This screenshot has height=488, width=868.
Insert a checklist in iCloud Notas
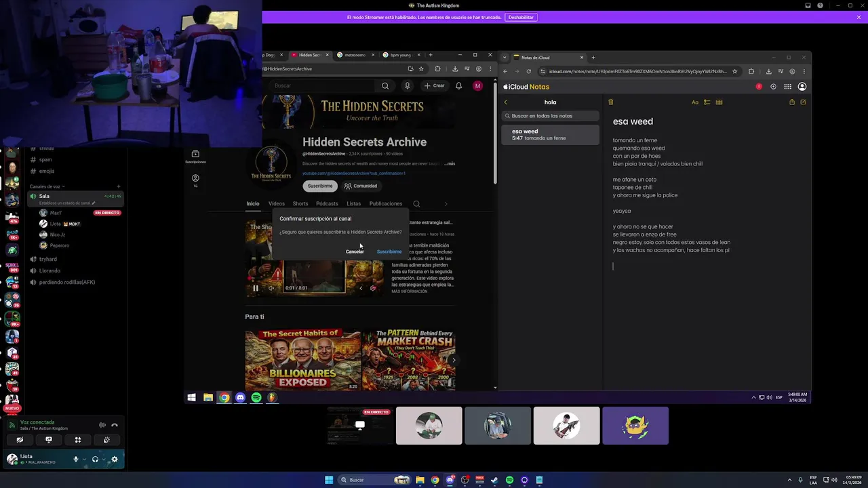coord(707,102)
